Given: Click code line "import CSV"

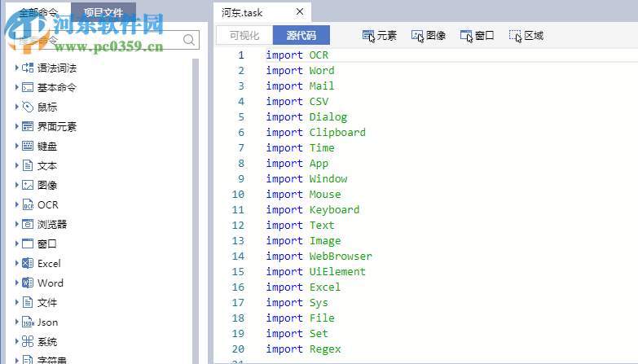Looking at the screenshot, I should [297, 101].
